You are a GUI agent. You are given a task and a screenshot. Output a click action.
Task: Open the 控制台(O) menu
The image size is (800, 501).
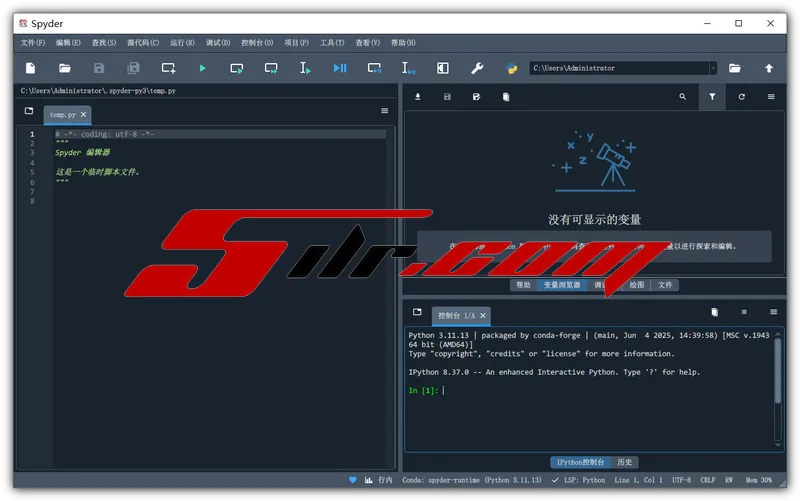point(257,43)
